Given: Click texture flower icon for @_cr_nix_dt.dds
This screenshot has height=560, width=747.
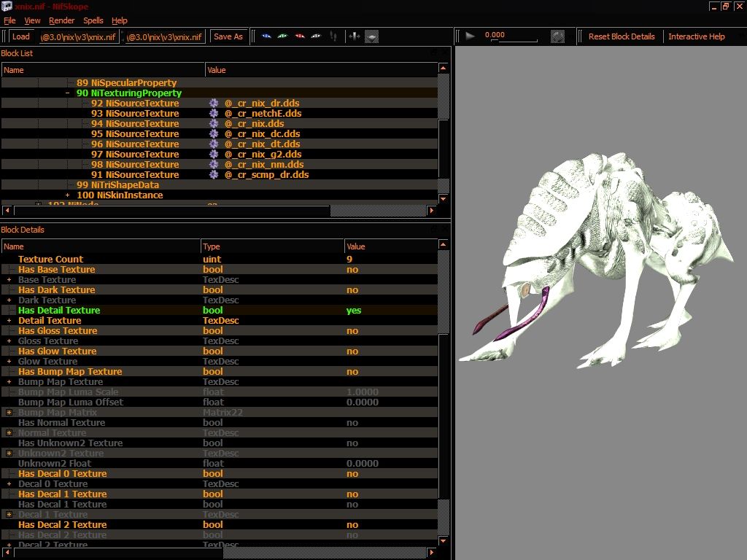Looking at the screenshot, I should [214, 144].
